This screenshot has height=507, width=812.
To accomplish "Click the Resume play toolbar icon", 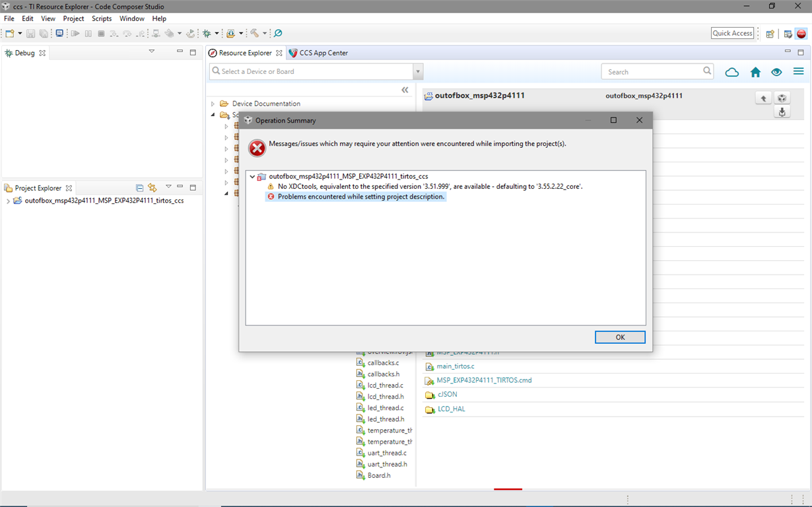I will 75,33.
